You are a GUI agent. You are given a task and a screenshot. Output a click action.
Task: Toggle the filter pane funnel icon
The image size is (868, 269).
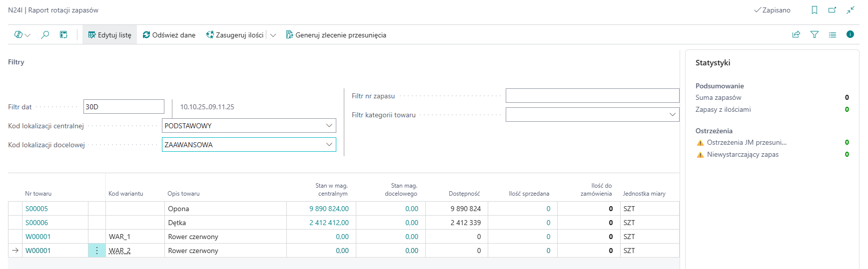click(x=815, y=34)
